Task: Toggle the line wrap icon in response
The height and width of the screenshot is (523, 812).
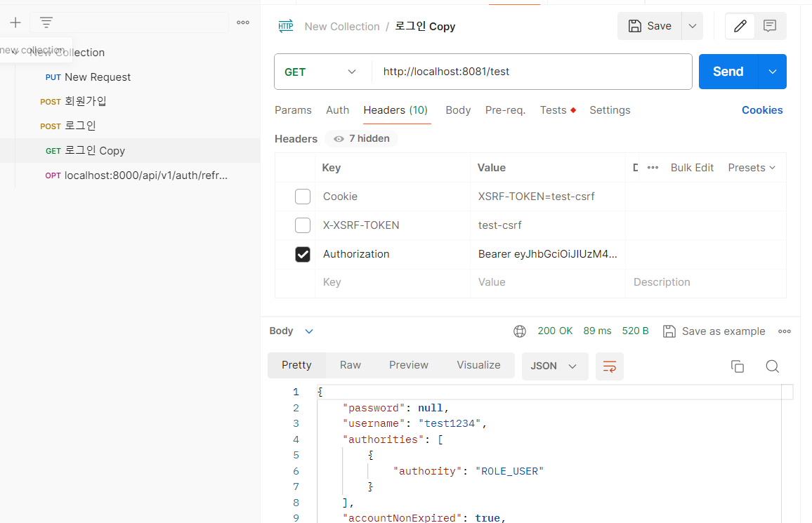Action: [x=610, y=366]
